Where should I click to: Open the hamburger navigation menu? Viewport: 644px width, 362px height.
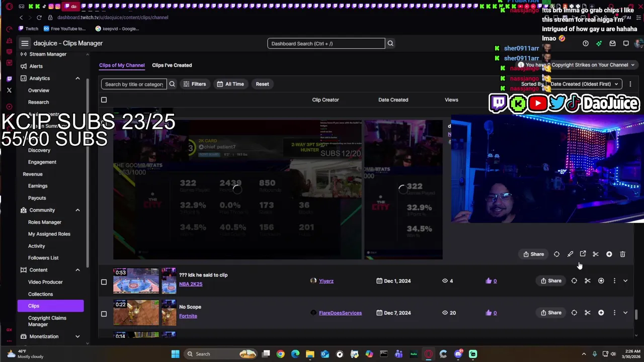click(25, 43)
